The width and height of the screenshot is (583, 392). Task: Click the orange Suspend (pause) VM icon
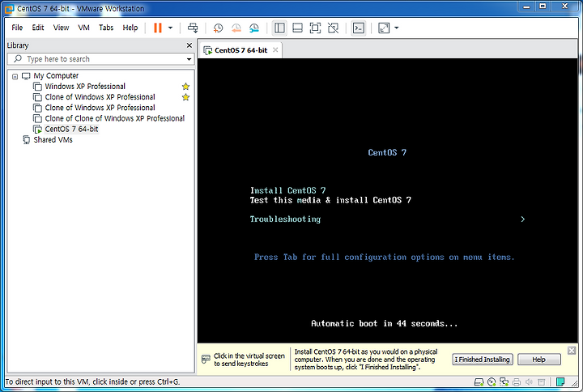(158, 28)
